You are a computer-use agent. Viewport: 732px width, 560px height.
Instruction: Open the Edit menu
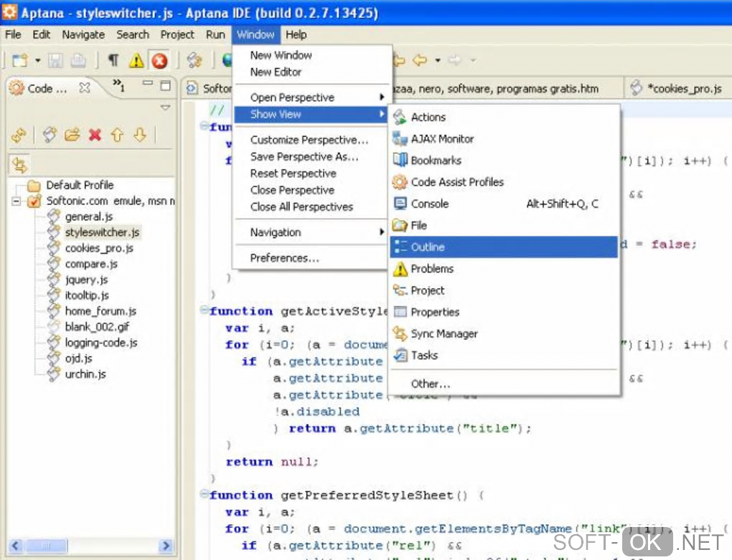point(41,34)
